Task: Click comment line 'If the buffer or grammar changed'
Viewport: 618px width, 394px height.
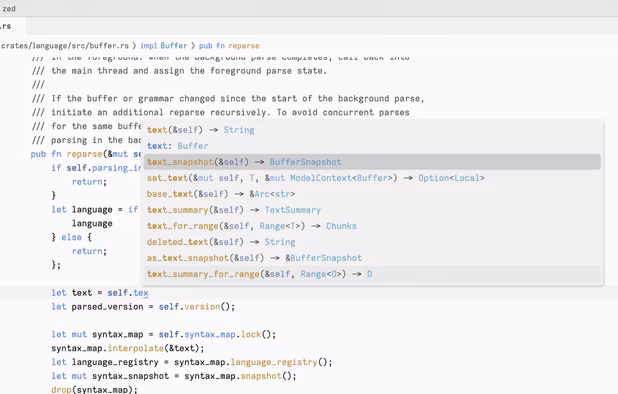Action: 228,98
